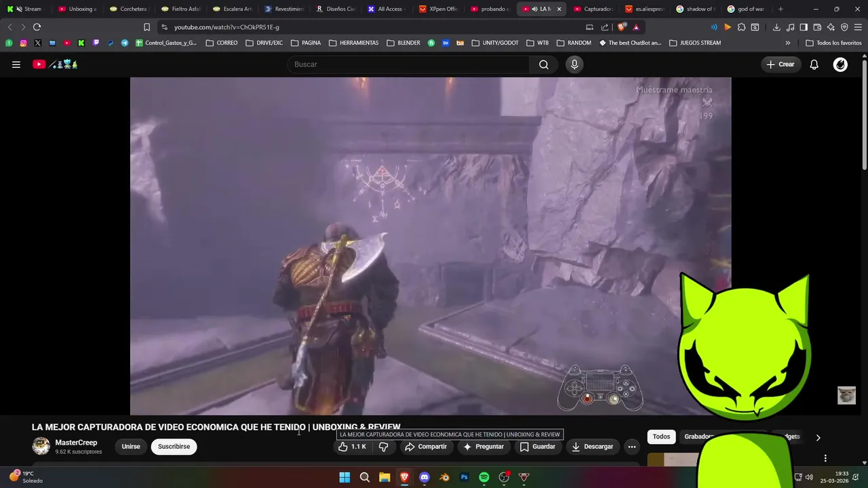868x488 pixels.
Task: Open the Windows taskbar search icon
Action: point(365,477)
